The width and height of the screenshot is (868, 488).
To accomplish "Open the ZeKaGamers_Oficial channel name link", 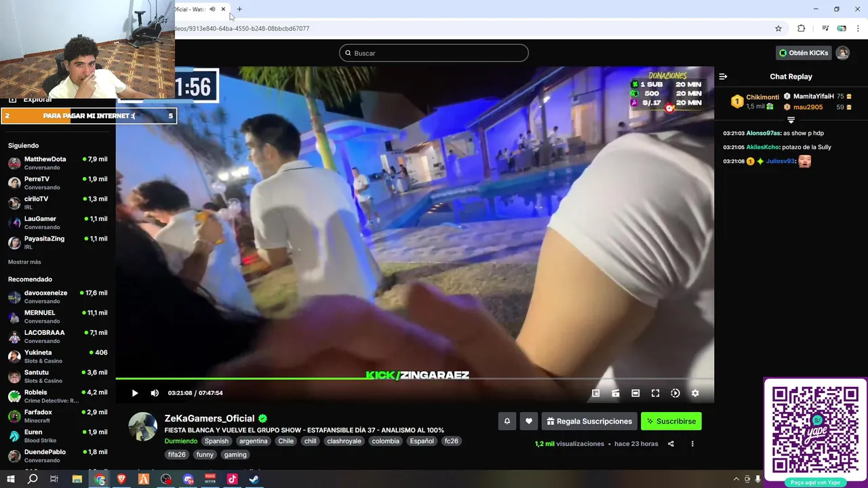I will coord(210,418).
